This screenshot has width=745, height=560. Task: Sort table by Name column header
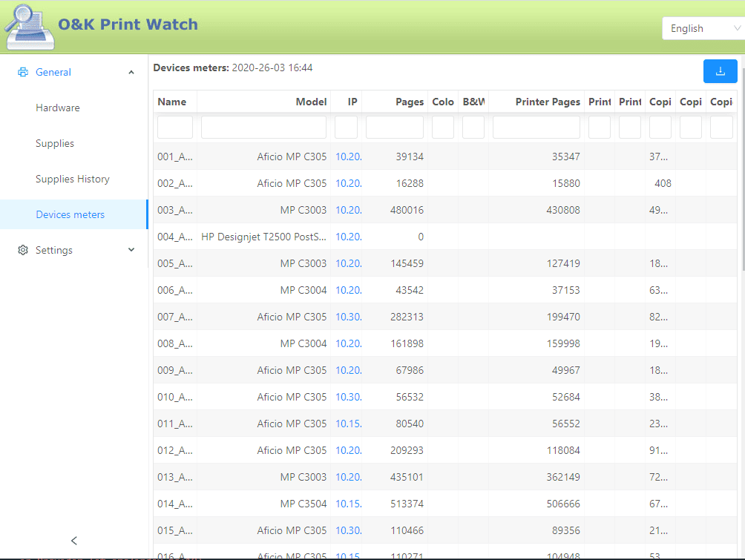pyautogui.click(x=172, y=102)
